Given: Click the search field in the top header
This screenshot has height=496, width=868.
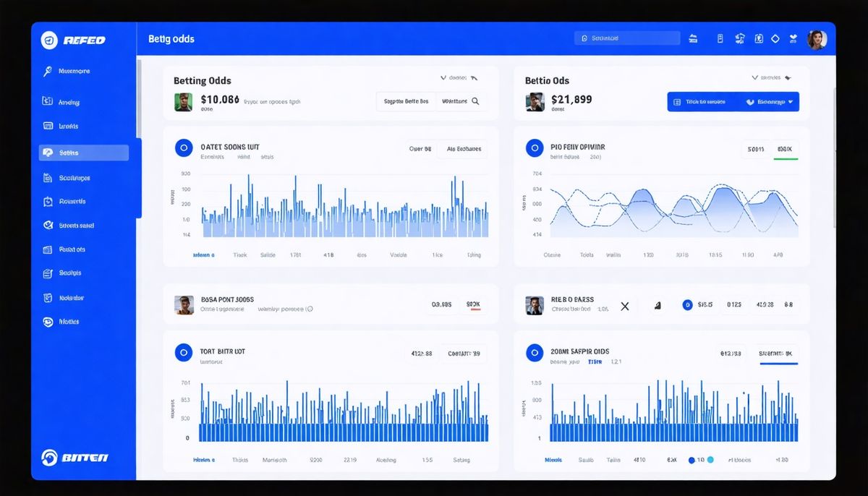Looking at the screenshot, I should (x=627, y=38).
